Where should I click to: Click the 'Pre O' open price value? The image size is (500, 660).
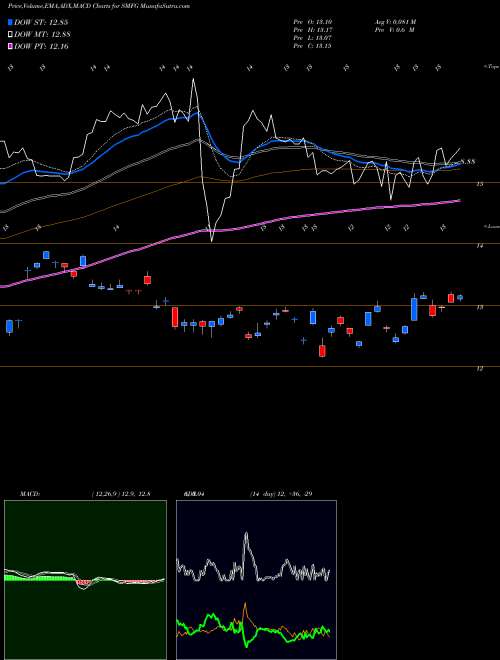[314, 22]
